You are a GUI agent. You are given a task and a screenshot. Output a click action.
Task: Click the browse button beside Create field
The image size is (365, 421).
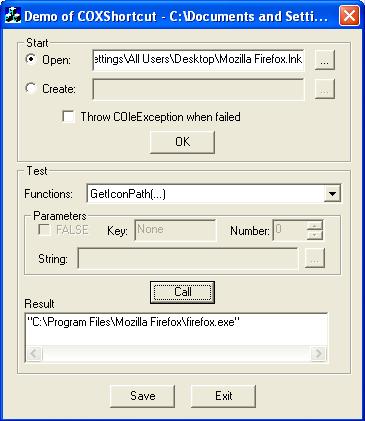tap(325, 89)
